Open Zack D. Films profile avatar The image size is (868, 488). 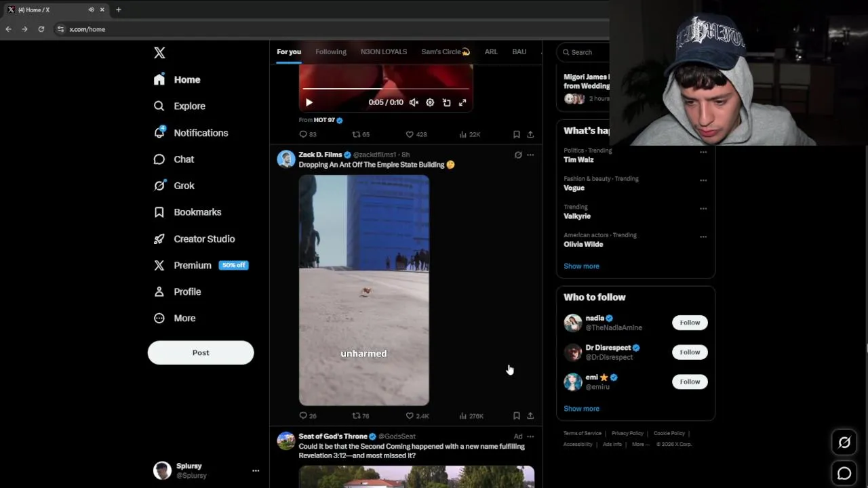tap(286, 159)
